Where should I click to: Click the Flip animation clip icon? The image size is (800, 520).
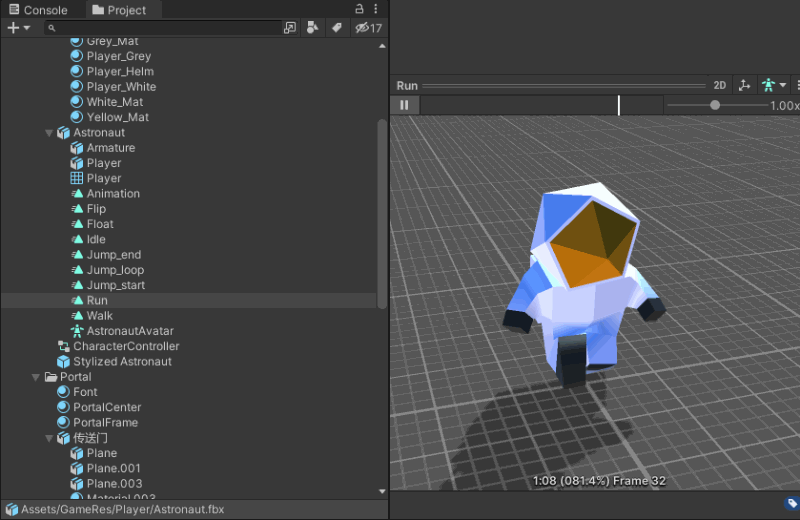[x=77, y=209]
